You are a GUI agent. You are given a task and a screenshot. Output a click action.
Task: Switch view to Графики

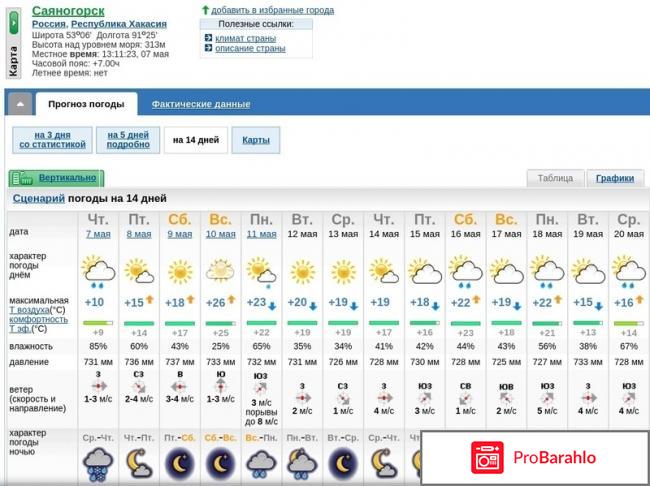point(615,178)
